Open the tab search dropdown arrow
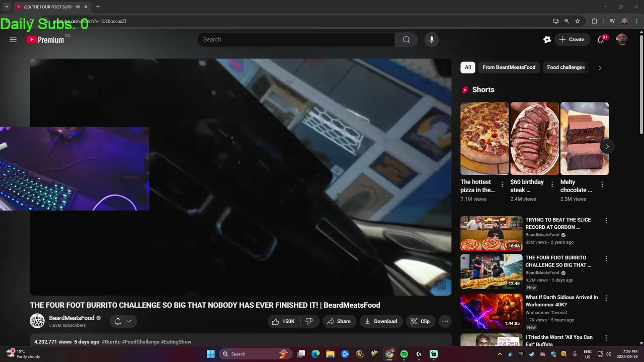 click(x=7, y=7)
